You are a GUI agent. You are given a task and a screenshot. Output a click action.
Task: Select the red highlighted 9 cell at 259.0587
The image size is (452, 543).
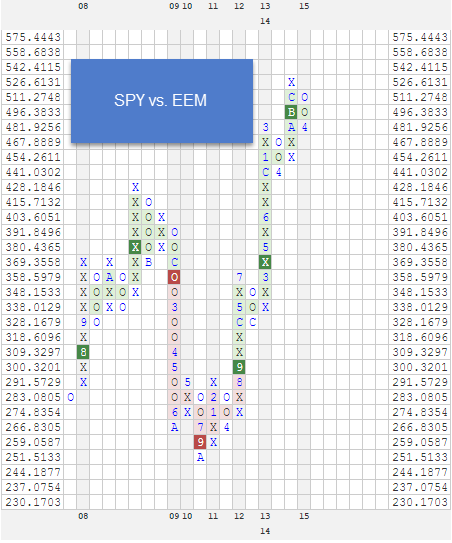201,442
